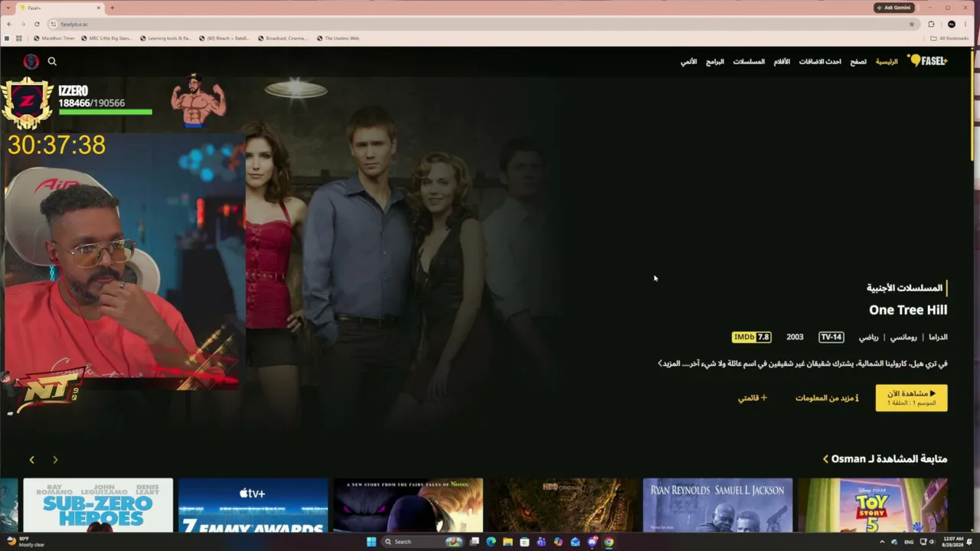This screenshot has width=980, height=551.
Task: View site information for faselplus.ac
Action: (53, 24)
